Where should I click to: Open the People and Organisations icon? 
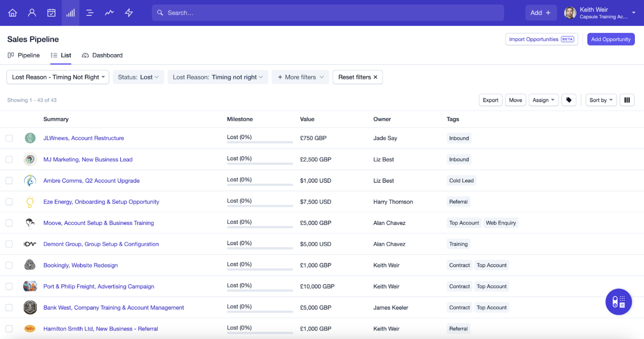[x=32, y=13]
